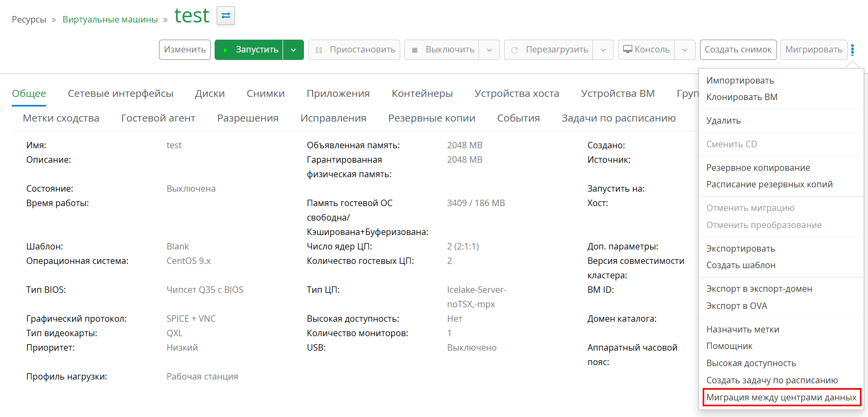Click the Перезагрузить button with the reload icon
Viewport: 868px width, 417px height.
pyautogui.click(x=549, y=50)
